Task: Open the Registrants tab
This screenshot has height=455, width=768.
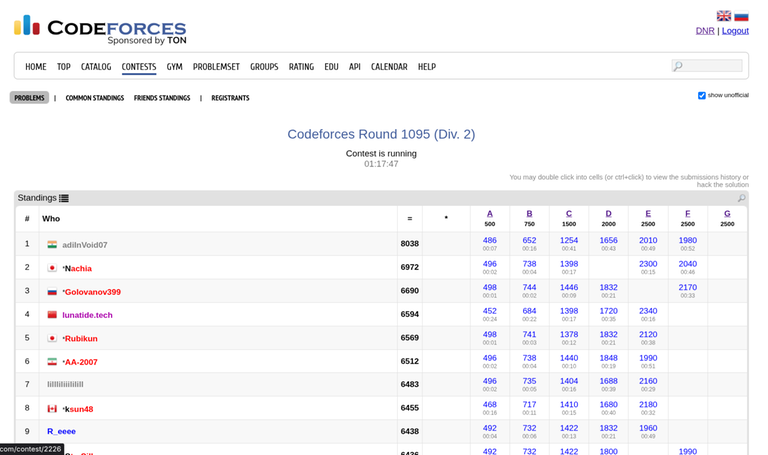Action: (x=230, y=98)
